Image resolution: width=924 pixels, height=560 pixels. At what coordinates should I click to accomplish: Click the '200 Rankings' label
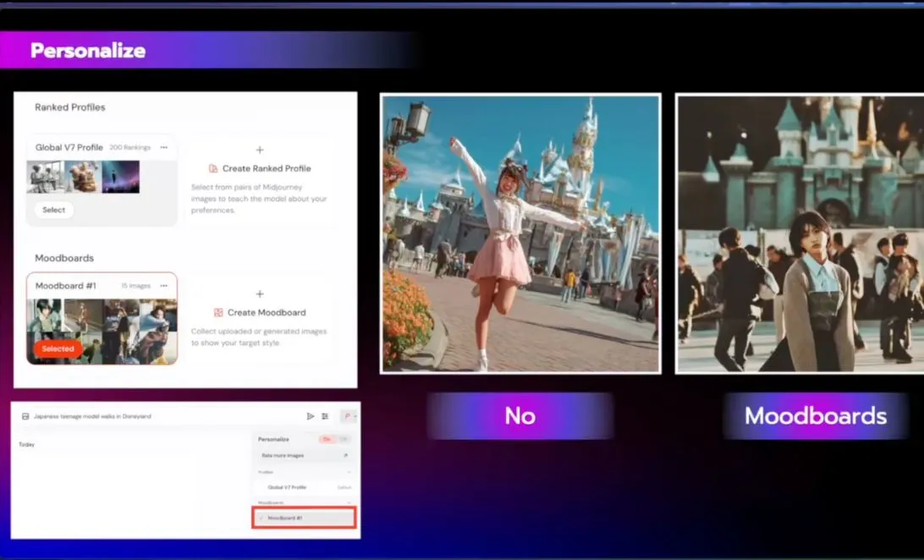coord(130,147)
